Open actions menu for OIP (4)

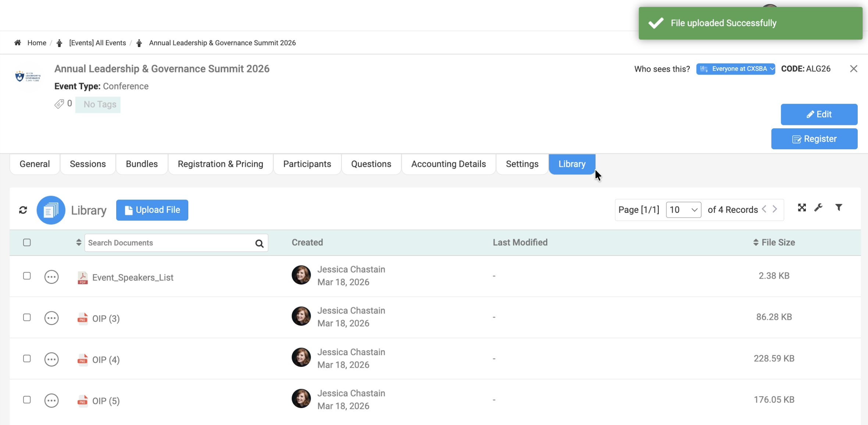click(x=51, y=359)
